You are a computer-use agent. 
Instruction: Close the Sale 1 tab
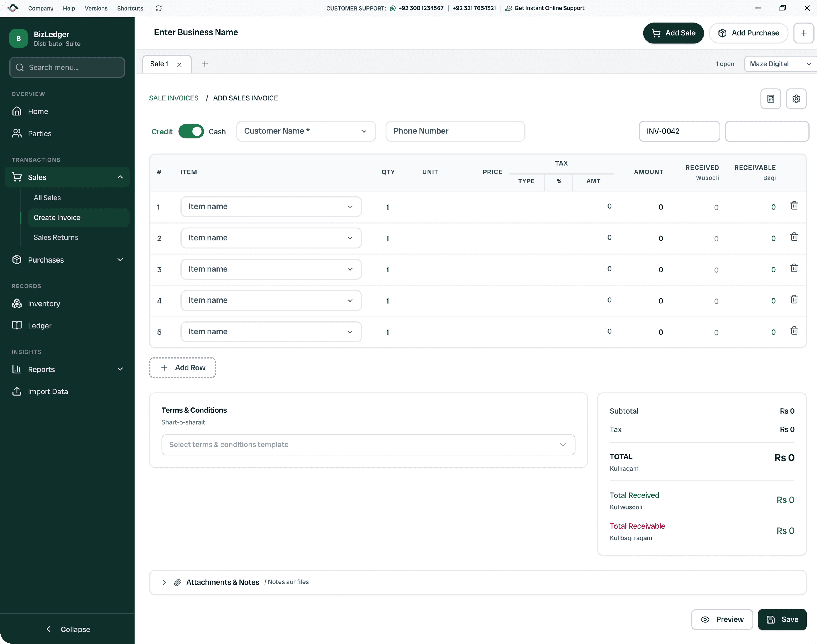(179, 64)
